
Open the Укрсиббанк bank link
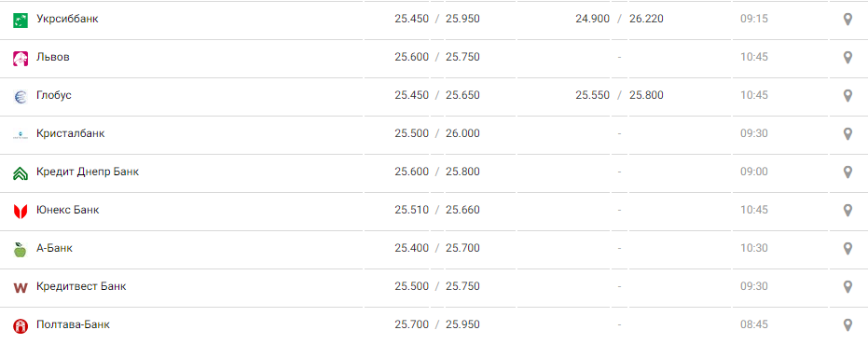[x=67, y=19]
